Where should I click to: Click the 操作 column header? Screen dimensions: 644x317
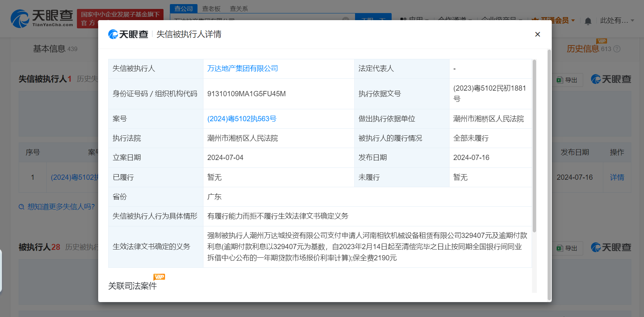pos(617,153)
